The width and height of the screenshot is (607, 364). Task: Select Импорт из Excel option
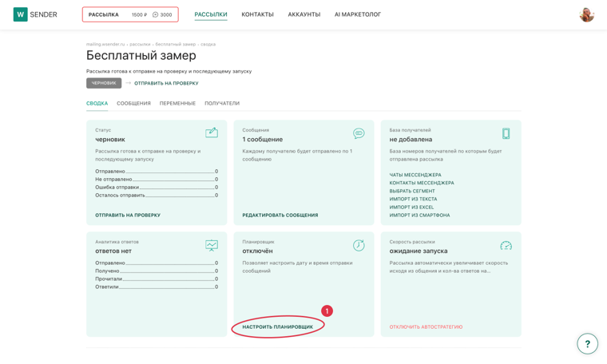click(411, 207)
